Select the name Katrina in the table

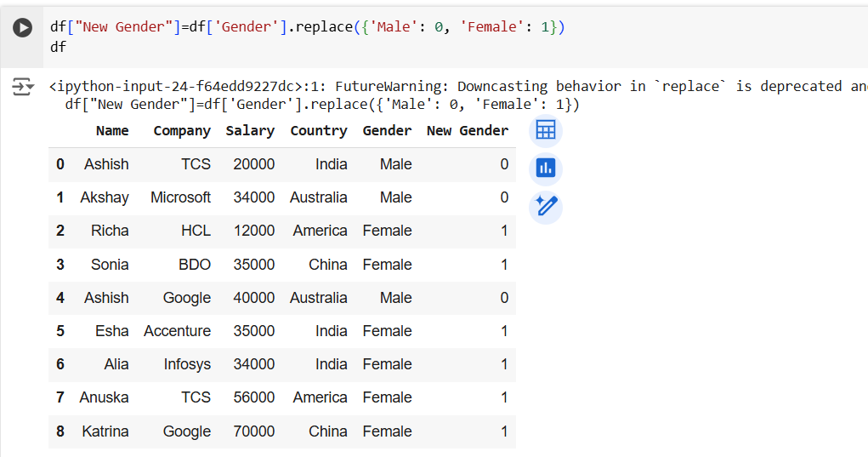(x=105, y=431)
